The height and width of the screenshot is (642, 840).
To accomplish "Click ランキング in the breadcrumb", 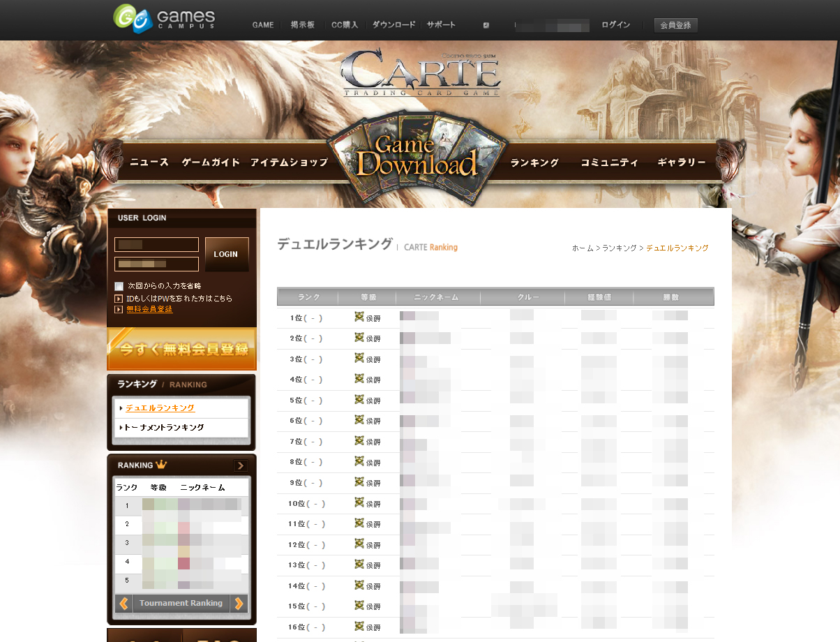I will tap(620, 248).
